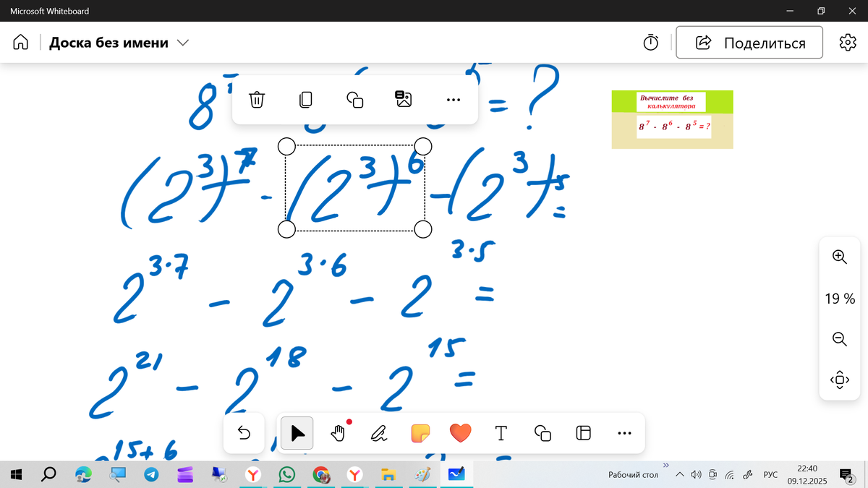Open Google Chrome from the taskbar
Image resolution: width=868 pixels, height=488 pixels.
[x=321, y=475]
